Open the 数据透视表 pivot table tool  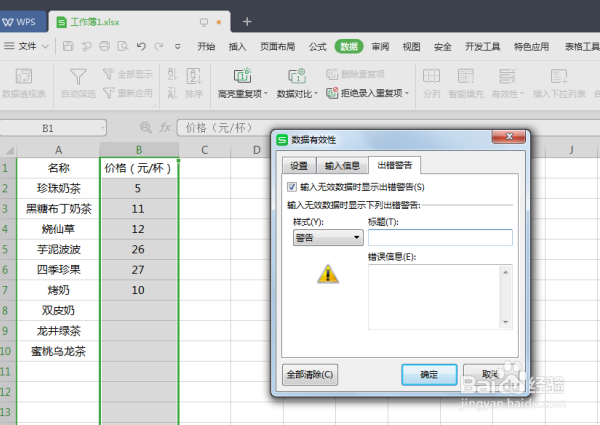click(x=24, y=83)
